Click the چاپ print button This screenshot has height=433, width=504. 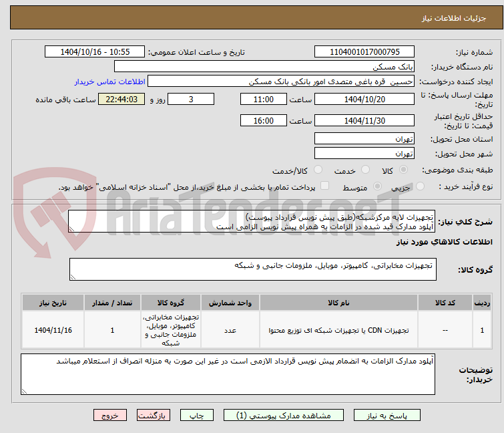197,415
